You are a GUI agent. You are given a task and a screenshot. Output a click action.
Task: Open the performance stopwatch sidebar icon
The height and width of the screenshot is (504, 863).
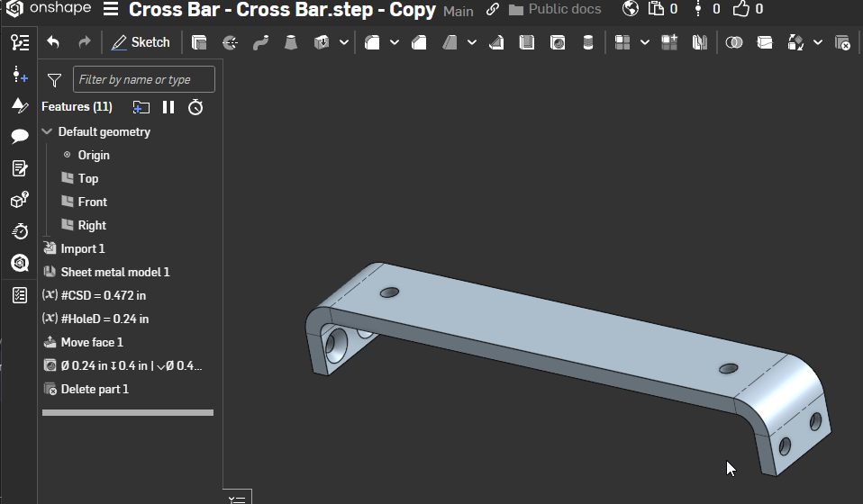click(x=20, y=230)
